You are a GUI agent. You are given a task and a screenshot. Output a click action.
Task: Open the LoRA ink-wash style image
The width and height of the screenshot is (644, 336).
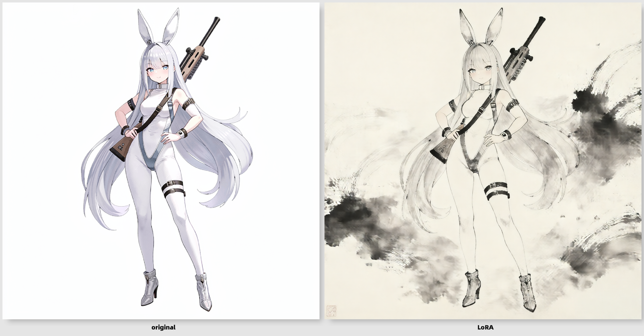483,161
